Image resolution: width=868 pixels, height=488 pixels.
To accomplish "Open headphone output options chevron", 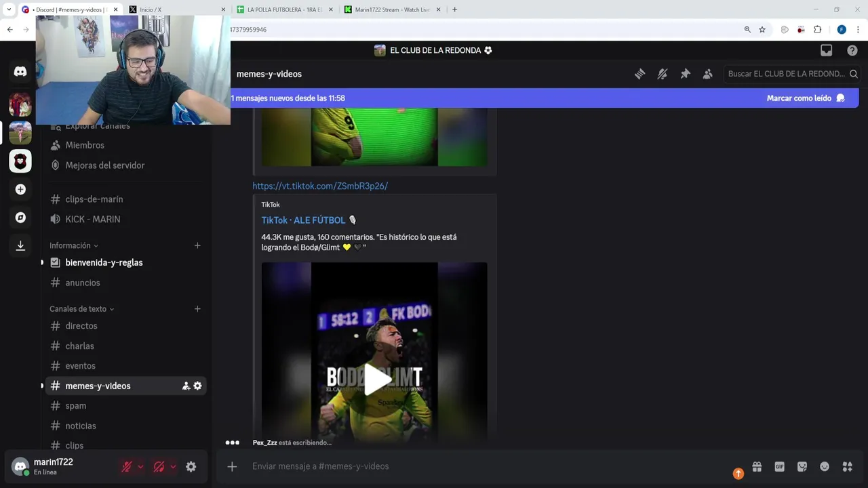I will point(173,466).
